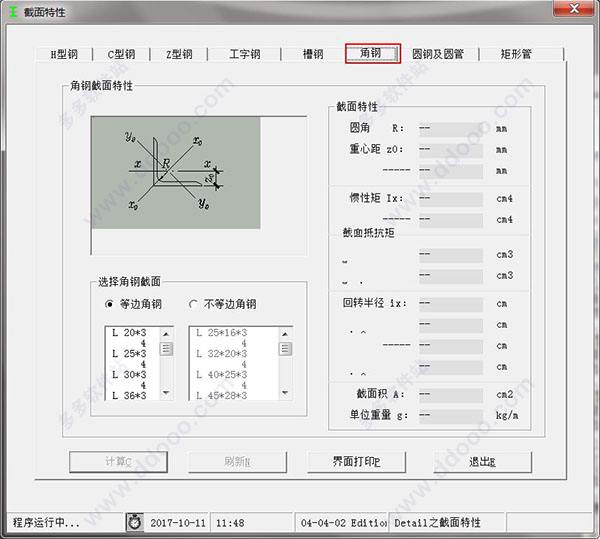Click the 重心距 z0 value field
This screenshot has height=539, width=600.
[x=451, y=150]
